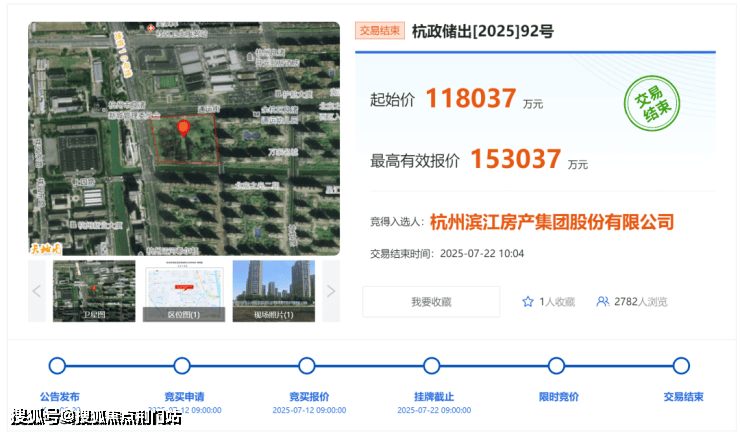Click the star icon beside 1人收藏
Viewport: 740px width, 434px height.
pos(528,301)
